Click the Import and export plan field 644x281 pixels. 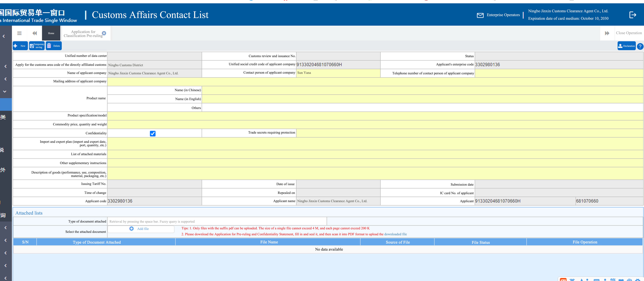click(375, 144)
